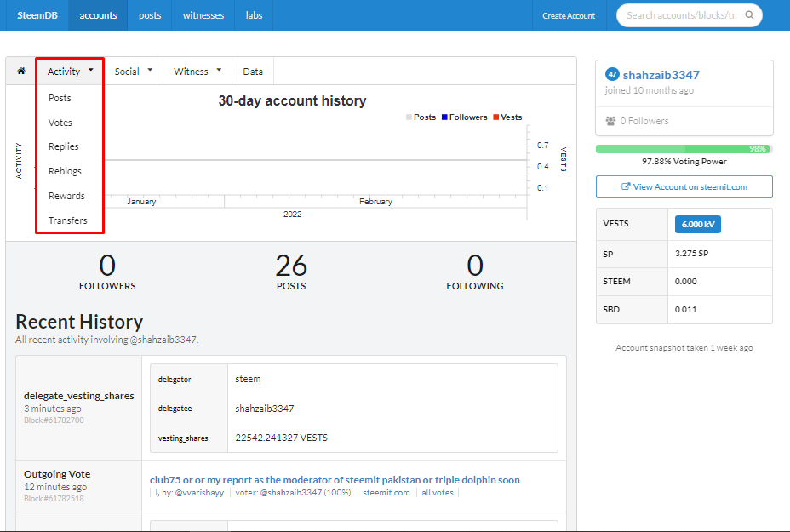Click Block #61782700 text

point(54,420)
